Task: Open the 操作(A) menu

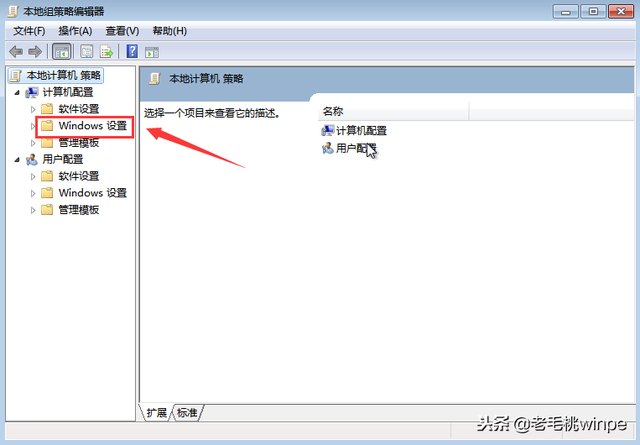Action: tap(75, 31)
